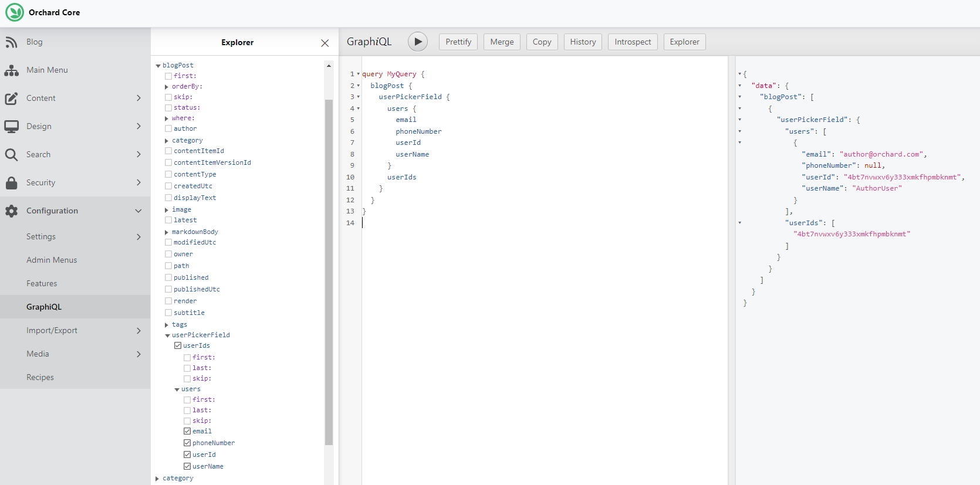
Task: Collapse the 'userPickerField' node
Action: pos(167,335)
